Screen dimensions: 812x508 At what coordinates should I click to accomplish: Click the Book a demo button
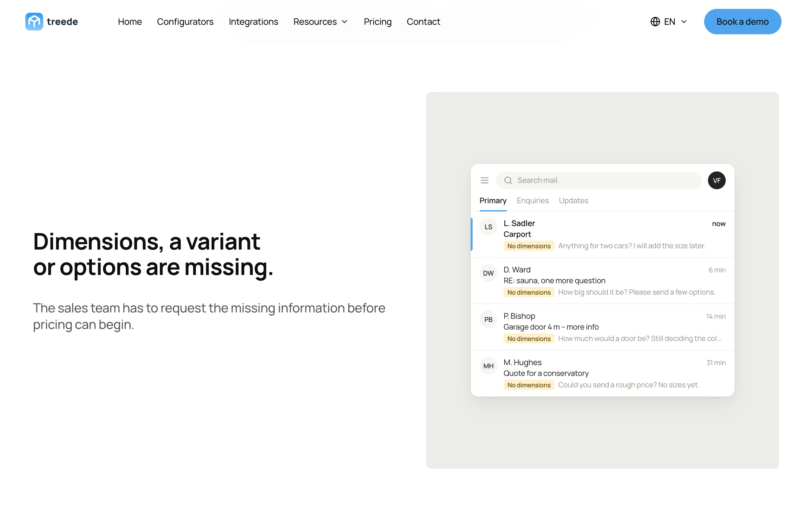pyautogui.click(x=743, y=22)
